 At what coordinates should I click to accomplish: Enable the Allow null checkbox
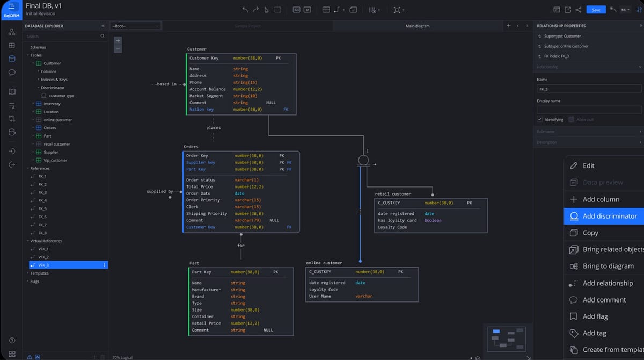point(571,119)
